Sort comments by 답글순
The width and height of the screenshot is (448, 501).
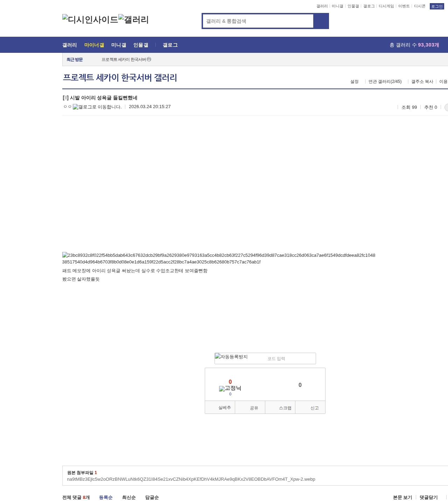pos(152,498)
